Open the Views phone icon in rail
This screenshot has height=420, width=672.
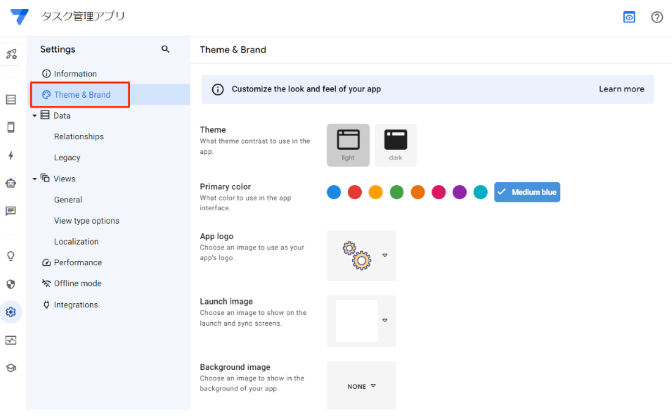pyautogui.click(x=11, y=127)
